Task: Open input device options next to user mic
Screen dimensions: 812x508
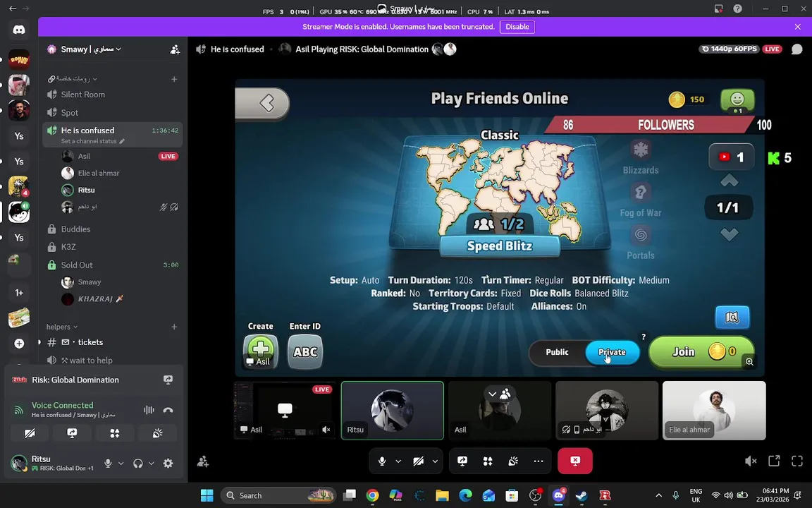Action: click(121, 464)
